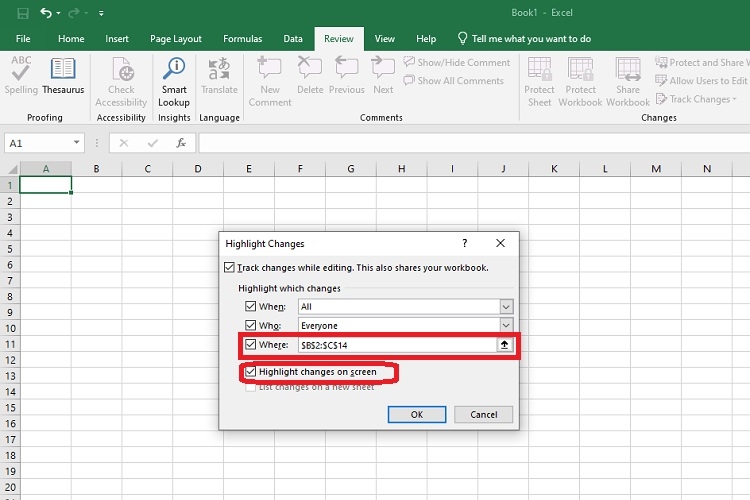Image resolution: width=750 pixels, height=500 pixels.
Task: Expand the When dropdown list
Action: 506,307
